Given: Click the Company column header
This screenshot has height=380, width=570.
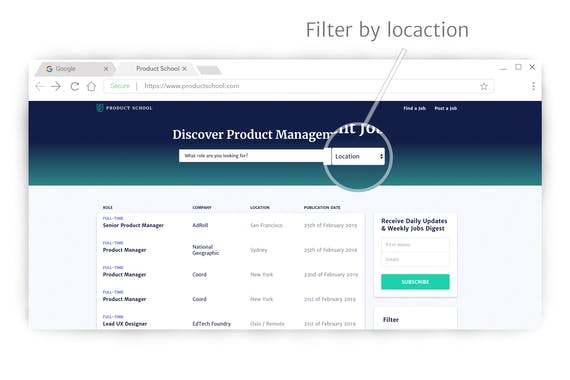Looking at the screenshot, I should click(x=202, y=208).
